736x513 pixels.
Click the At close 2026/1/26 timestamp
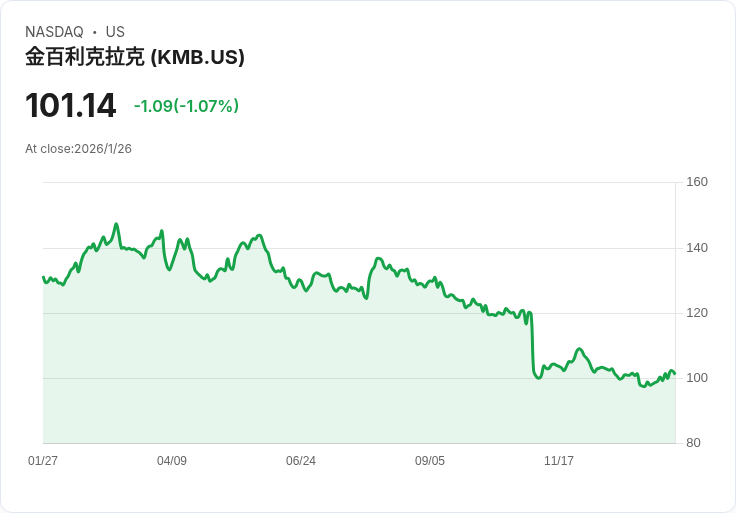click(x=78, y=149)
